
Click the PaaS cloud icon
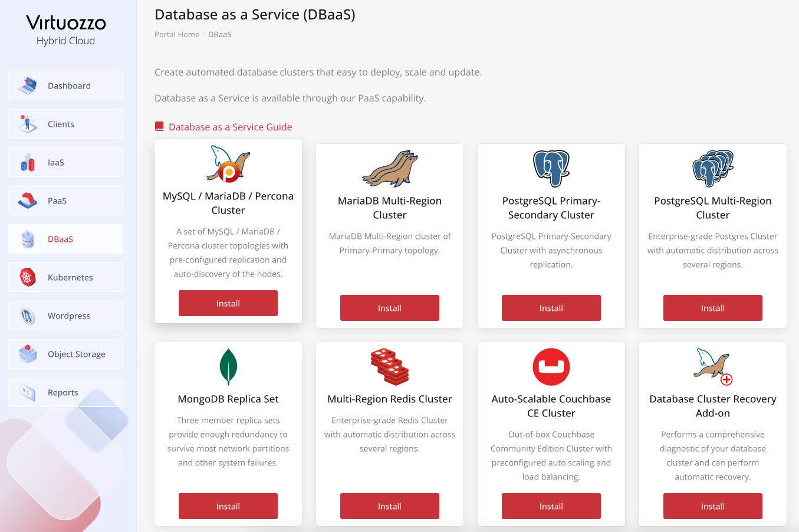[28, 201]
